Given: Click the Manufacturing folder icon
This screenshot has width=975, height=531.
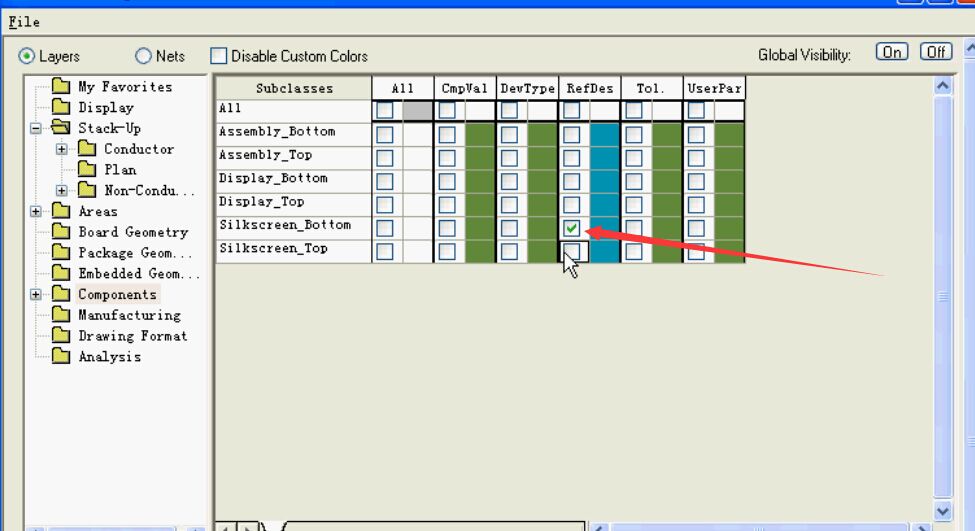Looking at the screenshot, I should tap(61, 315).
